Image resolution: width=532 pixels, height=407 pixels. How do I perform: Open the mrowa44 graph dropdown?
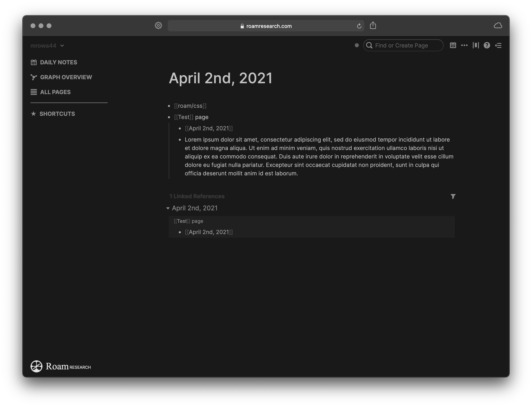(47, 45)
